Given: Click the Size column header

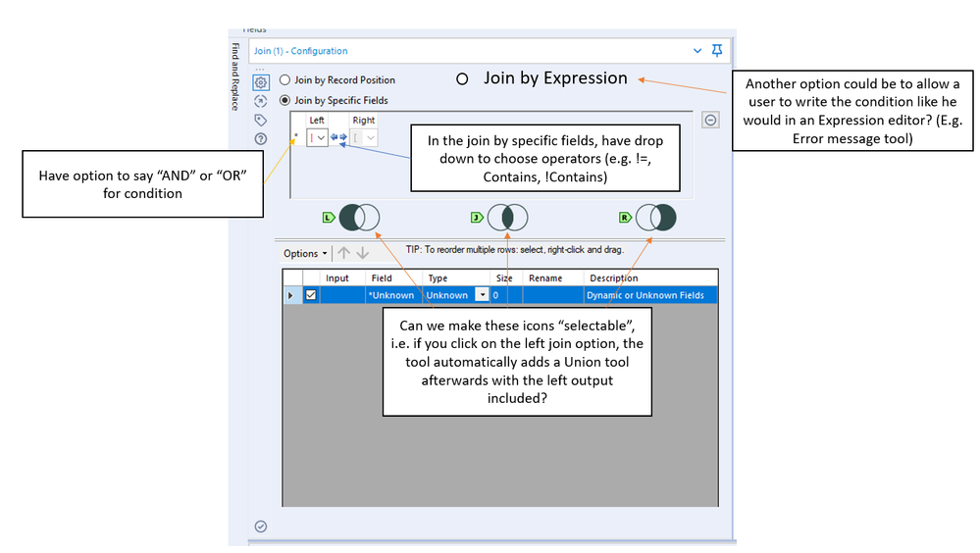Looking at the screenshot, I should (x=504, y=278).
